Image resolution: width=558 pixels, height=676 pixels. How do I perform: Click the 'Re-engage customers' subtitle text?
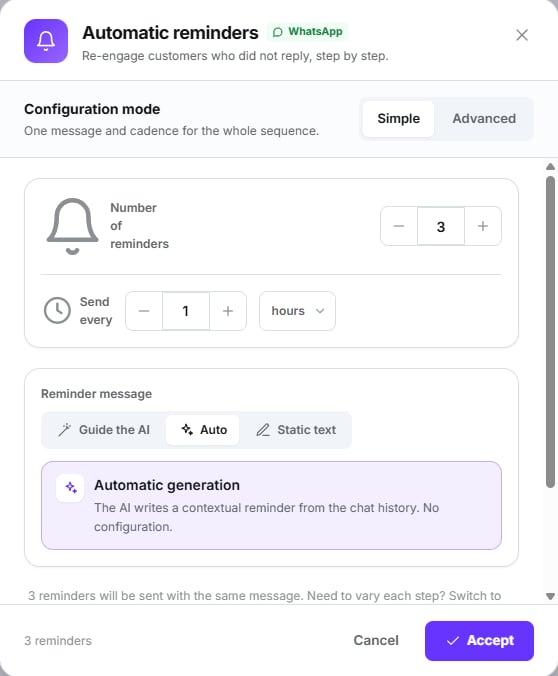tap(235, 56)
